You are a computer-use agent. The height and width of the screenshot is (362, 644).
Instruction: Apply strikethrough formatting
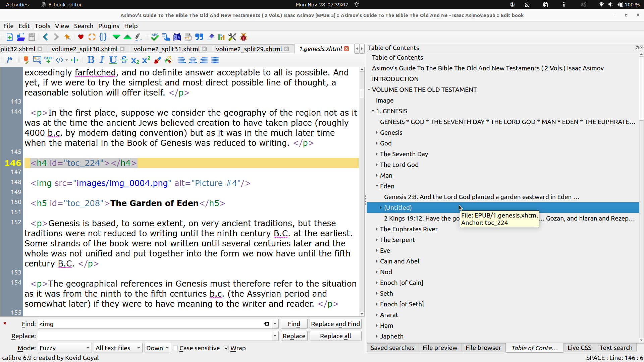pyautogui.click(x=124, y=60)
